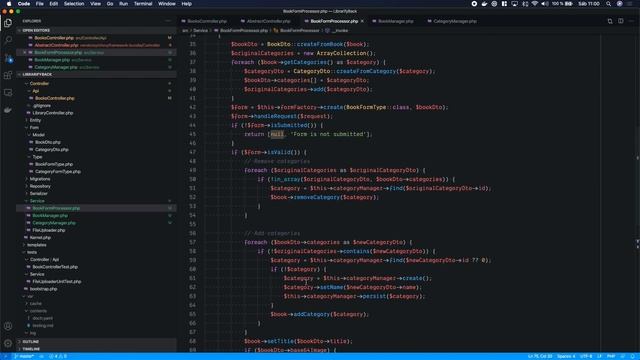Image resolution: width=640 pixels, height=360 pixels.
Task: Click the Wi-Fi icon in menu bar
Action: (x=535, y=4)
